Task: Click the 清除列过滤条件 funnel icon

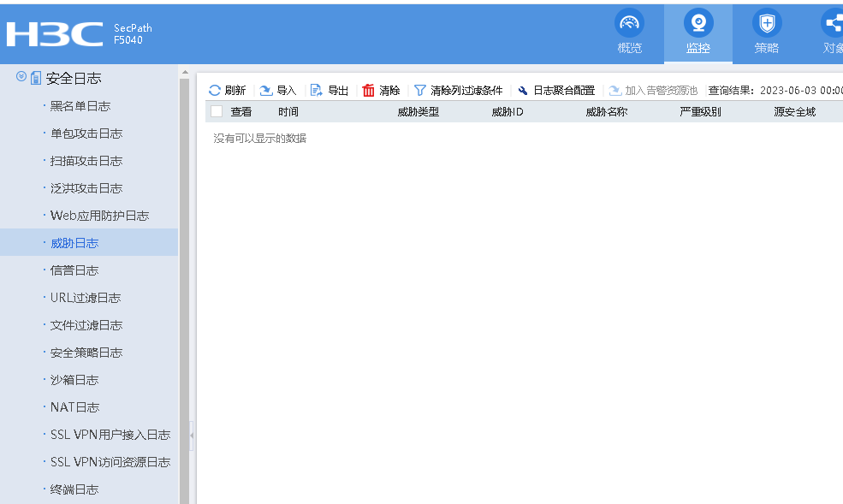Action: tap(420, 90)
